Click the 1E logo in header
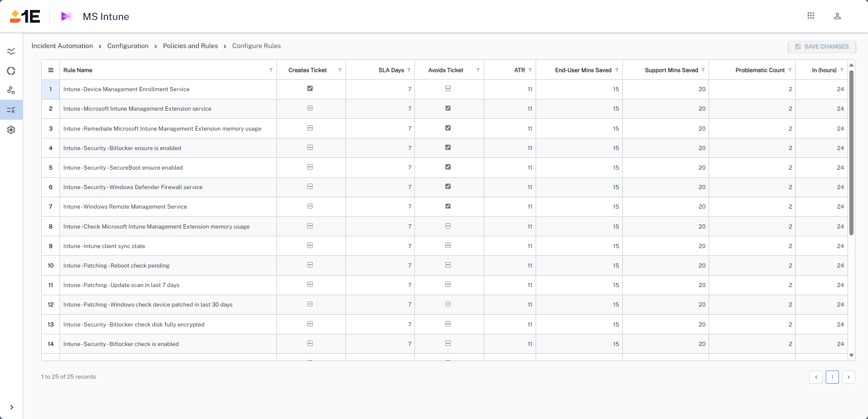Viewport: 868px width, 419px height. tap(25, 16)
